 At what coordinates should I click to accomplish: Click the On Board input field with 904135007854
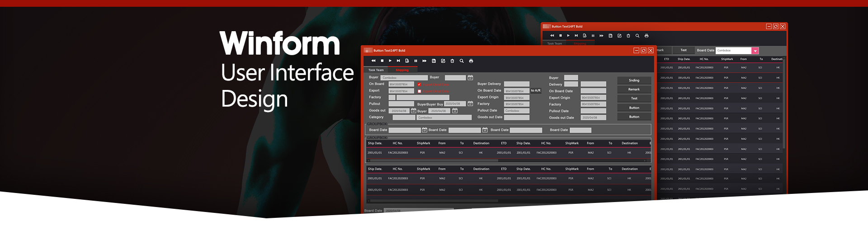[x=401, y=85]
